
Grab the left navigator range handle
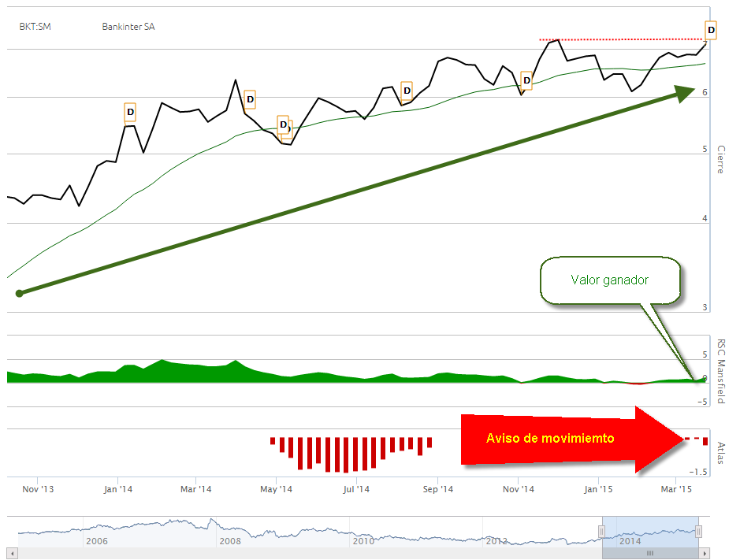pyautogui.click(x=602, y=532)
